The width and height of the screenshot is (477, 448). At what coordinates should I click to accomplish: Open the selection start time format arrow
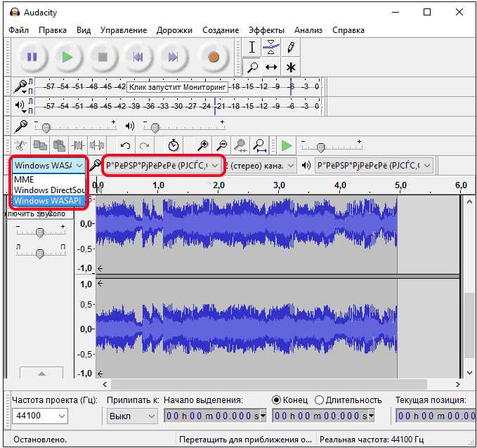(x=263, y=415)
